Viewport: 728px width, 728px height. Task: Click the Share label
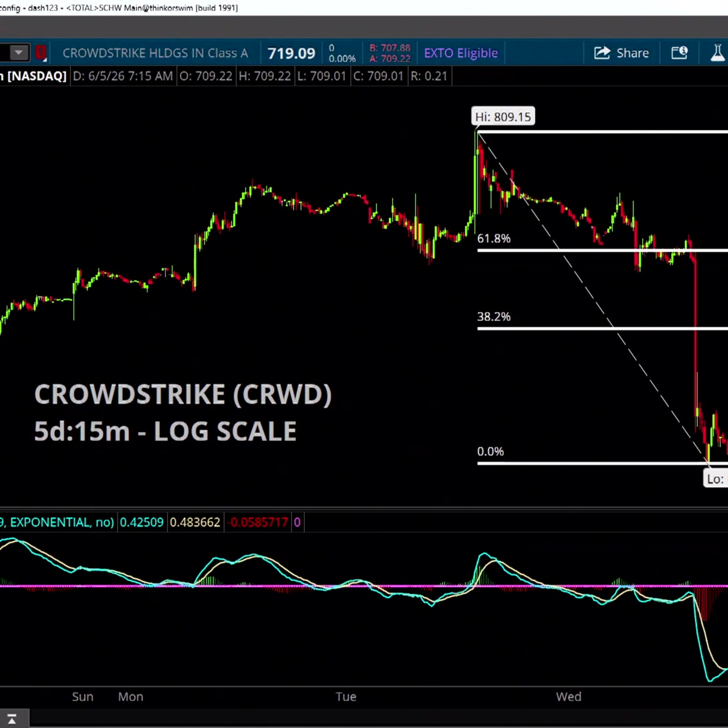(x=632, y=53)
